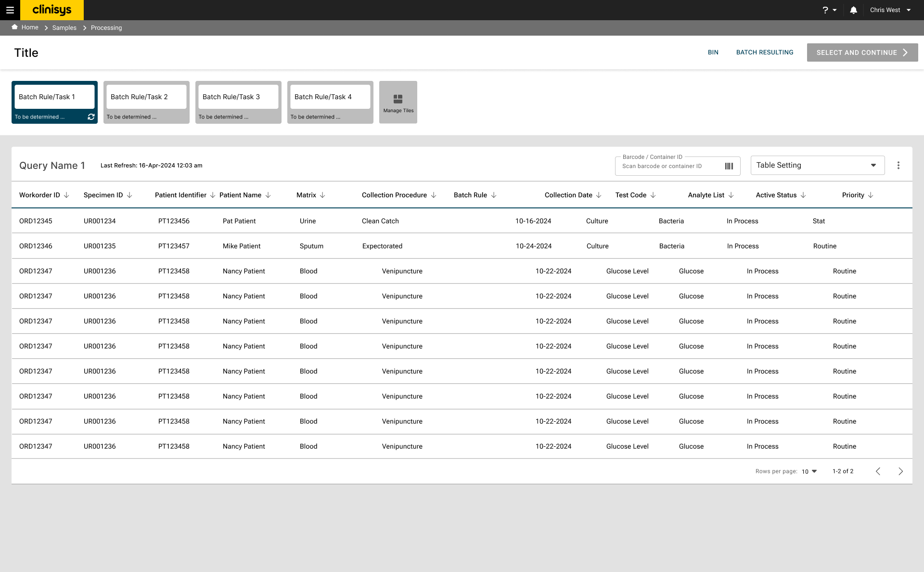This screenshot has width=924, height=572.
Task: Navigate to Samples breadcrumb
Action: pos(64,28)
